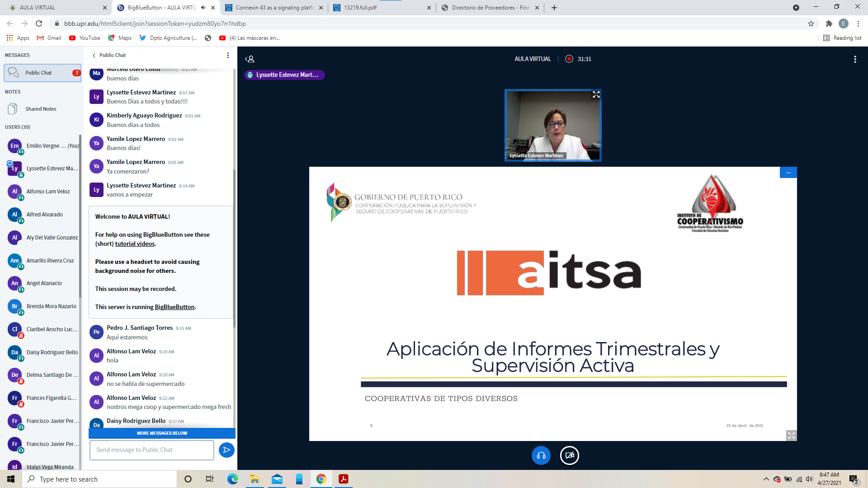Open the Public Chat options menu

(x=228, y=55)
